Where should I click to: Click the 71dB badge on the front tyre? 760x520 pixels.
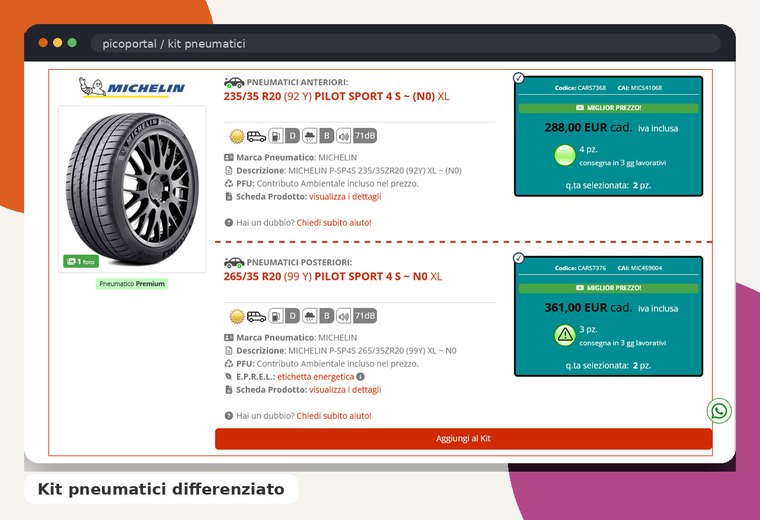(365, 136)
